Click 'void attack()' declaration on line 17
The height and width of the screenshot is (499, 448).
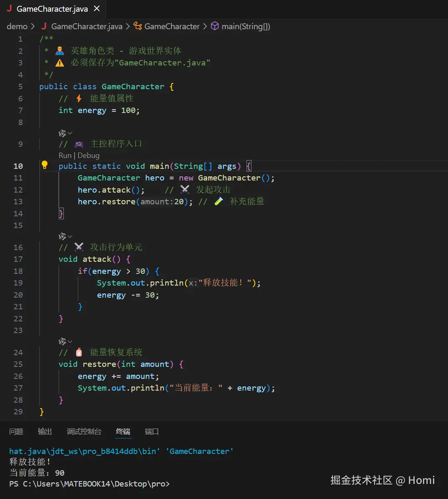[89, 259]
